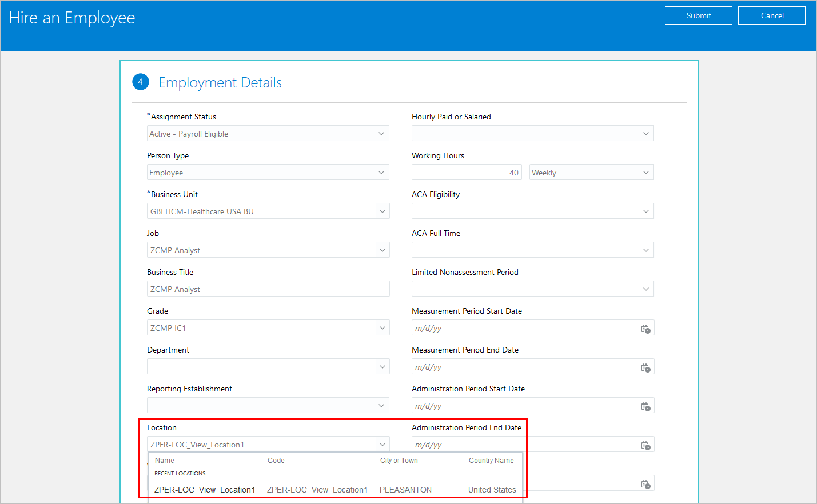
Task: Collapse the Location dropdown list
Action: [382, 445]
